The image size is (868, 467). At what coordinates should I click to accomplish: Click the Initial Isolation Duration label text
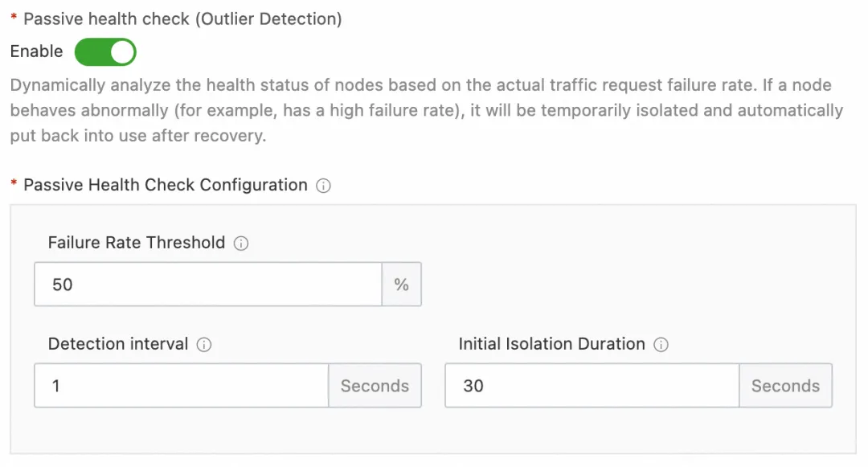click(x=551, y=344)
